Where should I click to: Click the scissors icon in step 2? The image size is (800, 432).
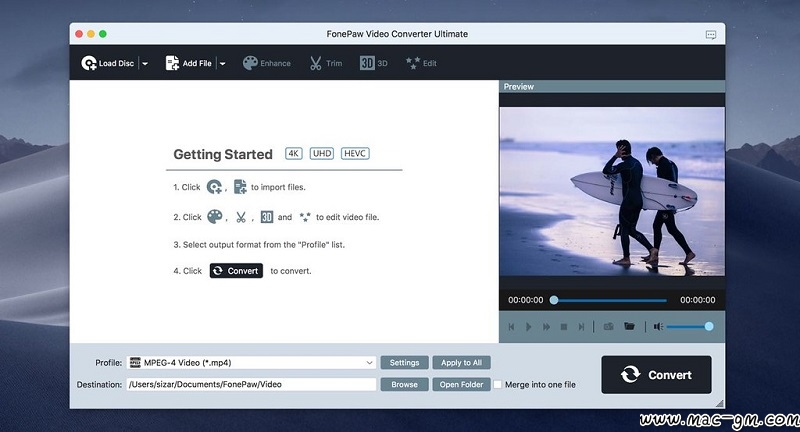(x=241, y=217)
